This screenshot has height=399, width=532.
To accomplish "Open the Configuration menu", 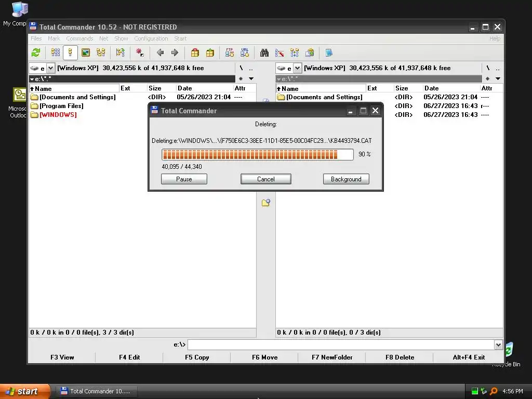I will tap(151, 38).
